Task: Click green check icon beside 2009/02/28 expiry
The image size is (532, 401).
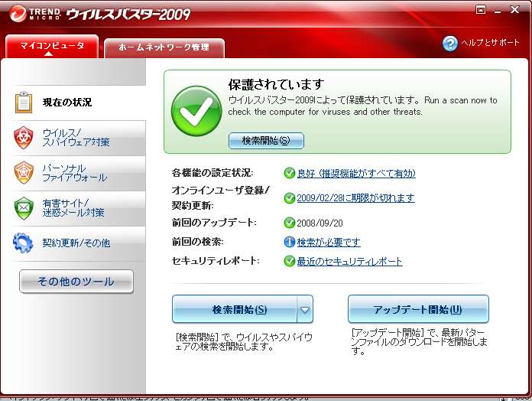Action: point(289,198)
